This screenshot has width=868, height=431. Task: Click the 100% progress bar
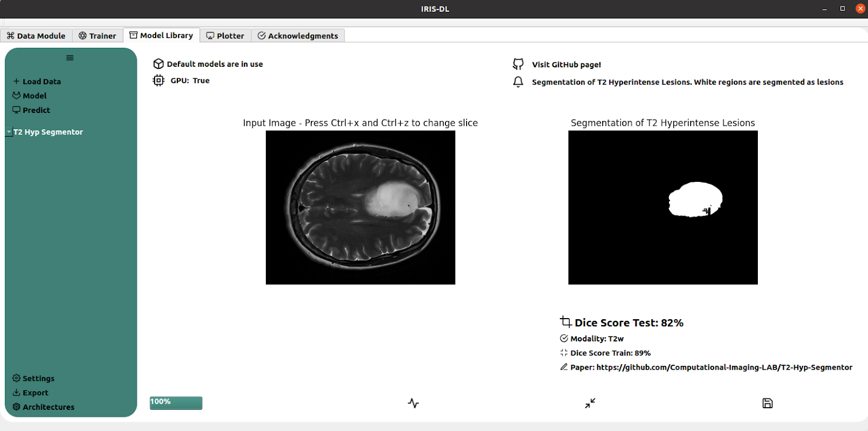[176, 403]
